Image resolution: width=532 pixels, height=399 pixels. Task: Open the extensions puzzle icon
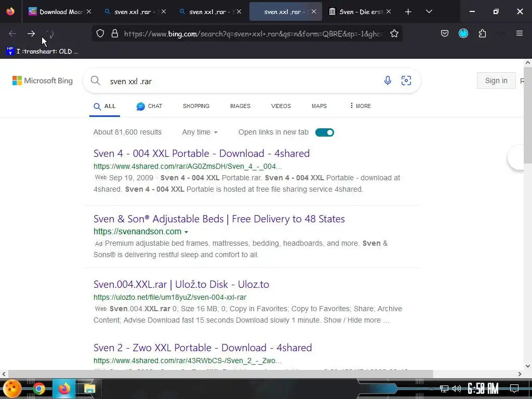tap(482, 33)
